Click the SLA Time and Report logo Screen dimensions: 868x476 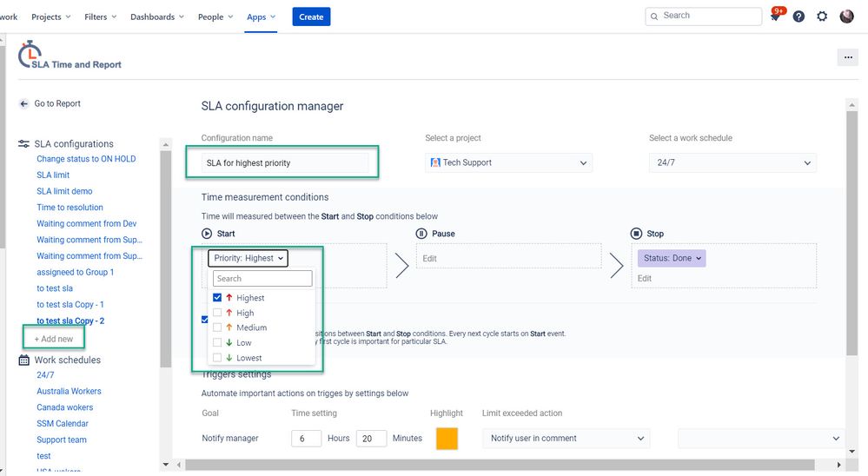70,55
